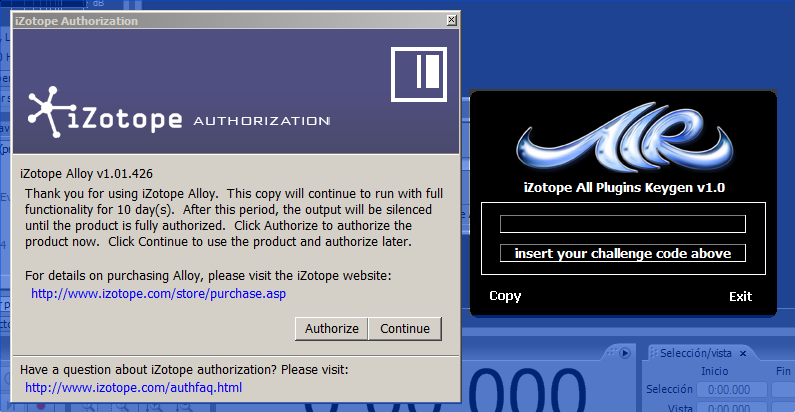Click the Selección Inicio time field
The width and height of the screenshot is (795, 412).
click(x=731, y=390)
